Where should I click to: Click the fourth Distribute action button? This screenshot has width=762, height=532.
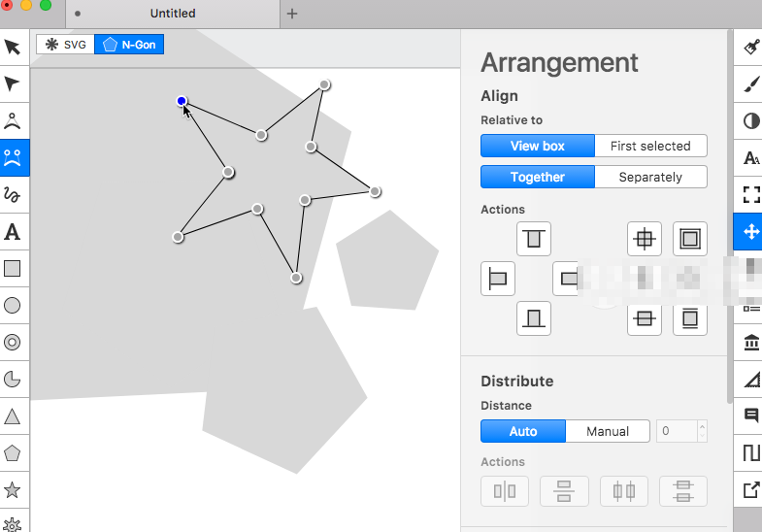click(682, 491)
